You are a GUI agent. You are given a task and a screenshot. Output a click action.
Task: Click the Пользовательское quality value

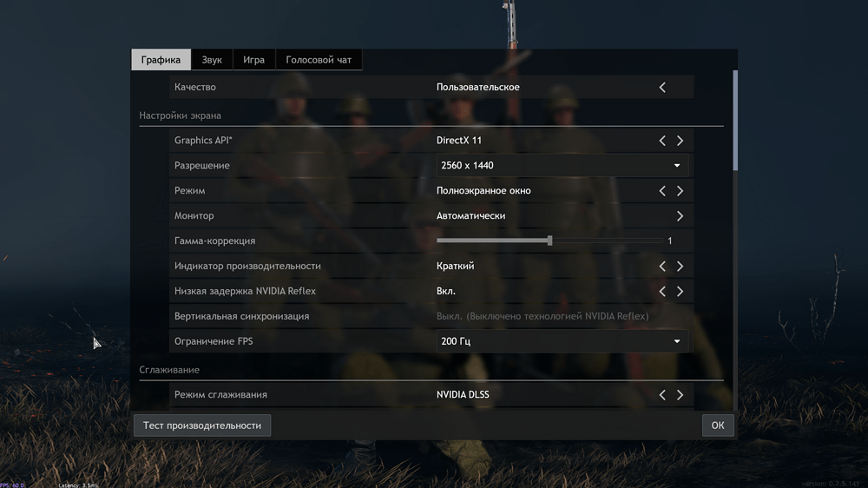[477, 87]
